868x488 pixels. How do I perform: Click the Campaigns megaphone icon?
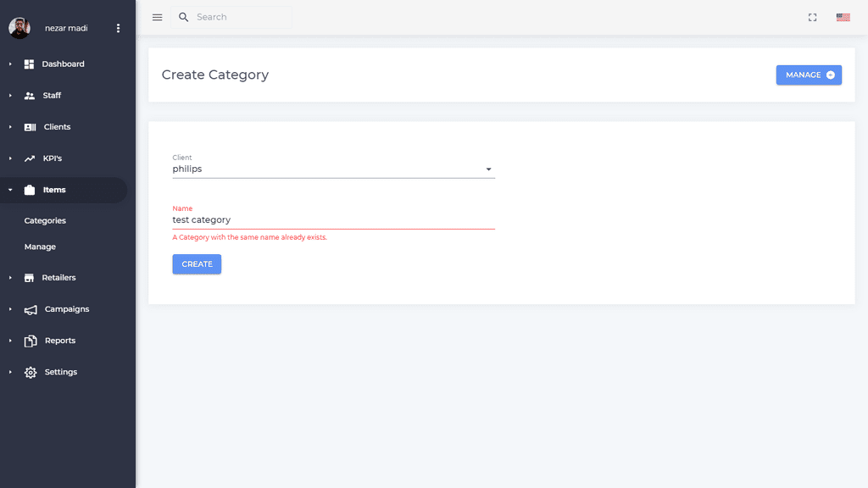31,310
